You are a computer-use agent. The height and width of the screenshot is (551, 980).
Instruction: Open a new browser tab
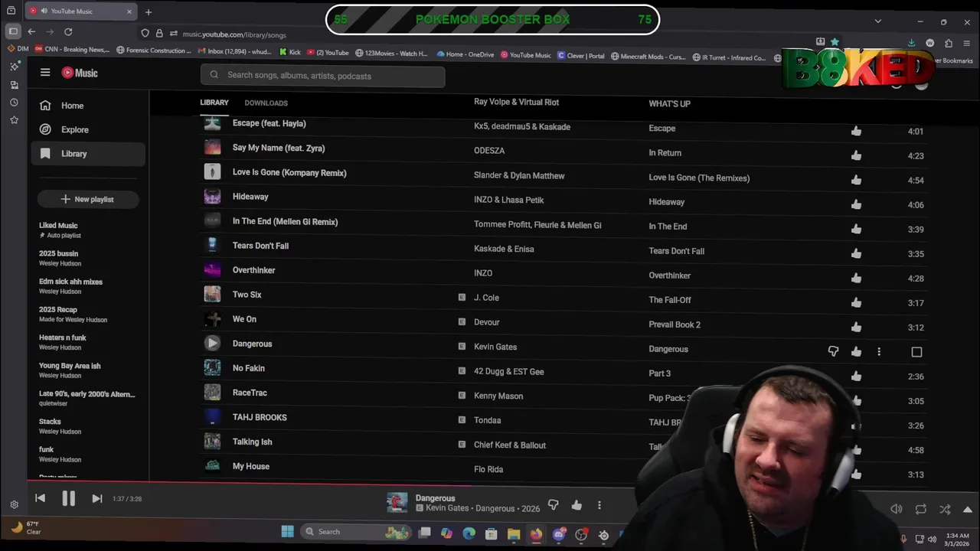click(x=149, y=11)
